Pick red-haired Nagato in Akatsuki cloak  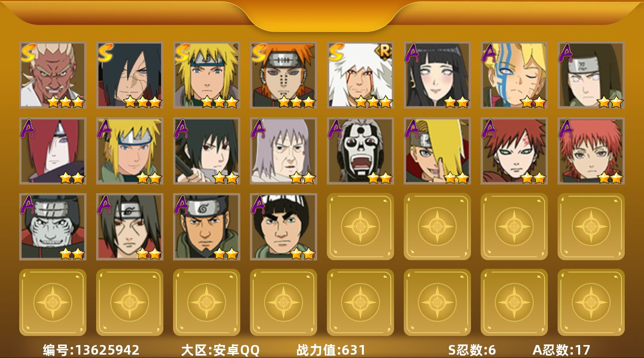[x=53, y=151]
